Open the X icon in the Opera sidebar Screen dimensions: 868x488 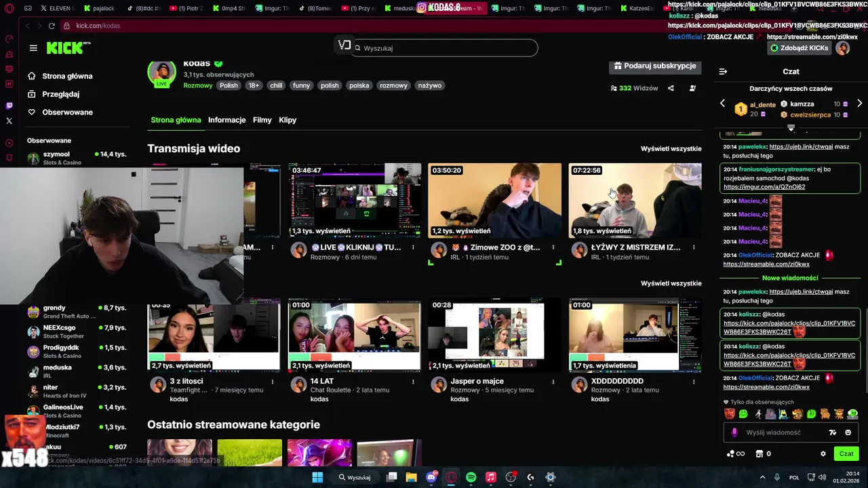9,121
